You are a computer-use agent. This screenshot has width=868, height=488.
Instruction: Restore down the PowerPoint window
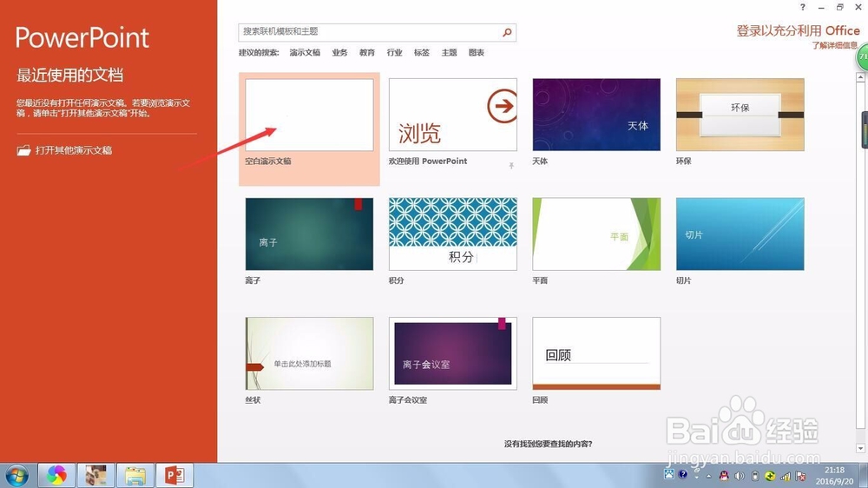point(839,7)
